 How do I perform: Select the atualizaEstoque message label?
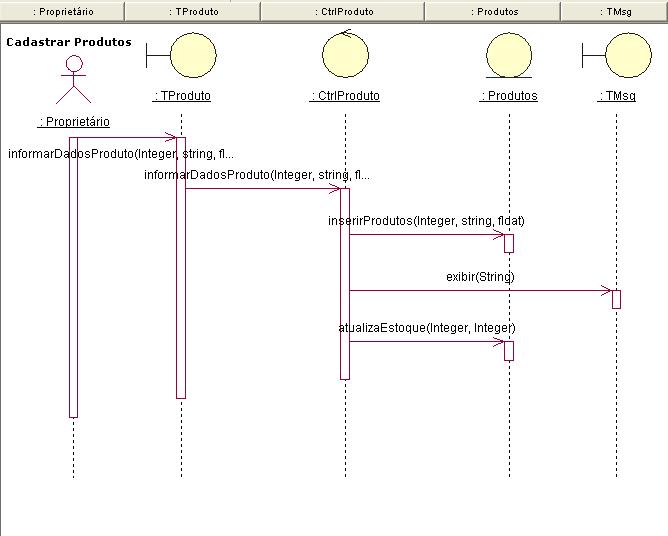[x=427, y=327]
